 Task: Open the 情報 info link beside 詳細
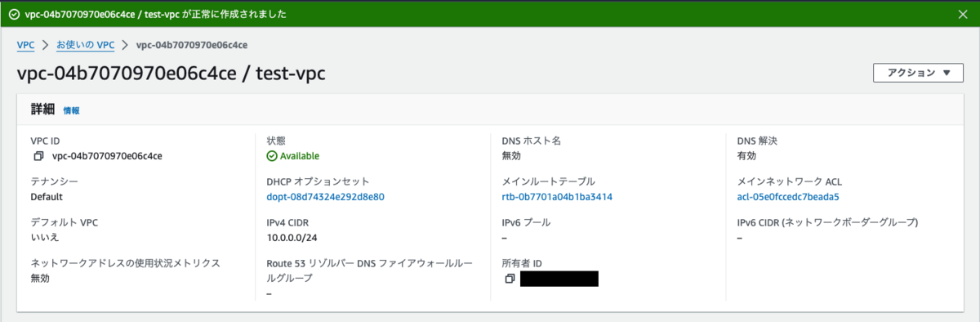pos(72,110)
